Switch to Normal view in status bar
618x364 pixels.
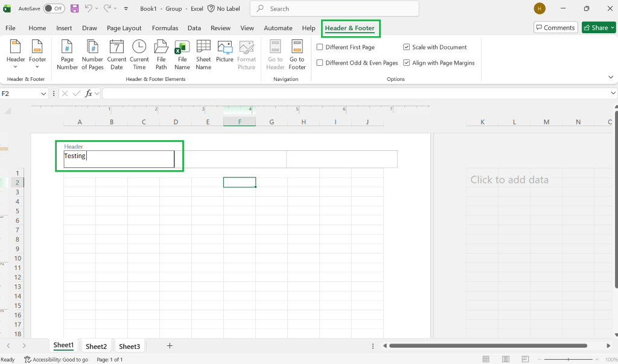click(x=486, y=359)
